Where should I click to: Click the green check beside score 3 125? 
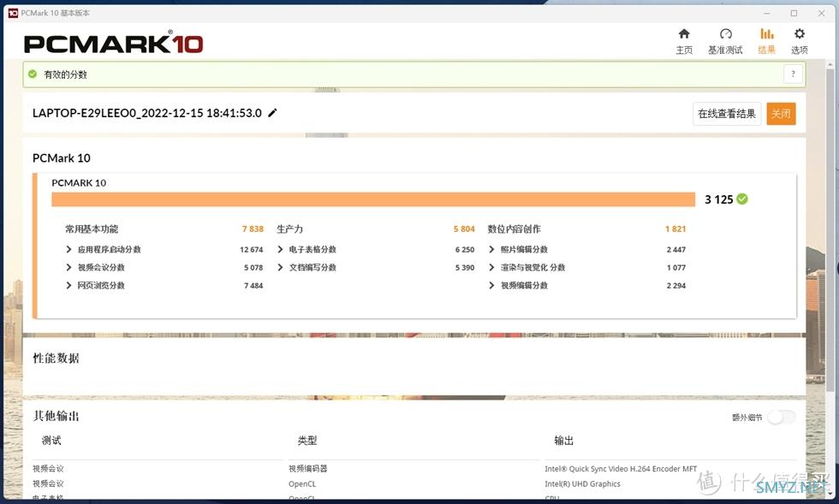tap(742, 199)
